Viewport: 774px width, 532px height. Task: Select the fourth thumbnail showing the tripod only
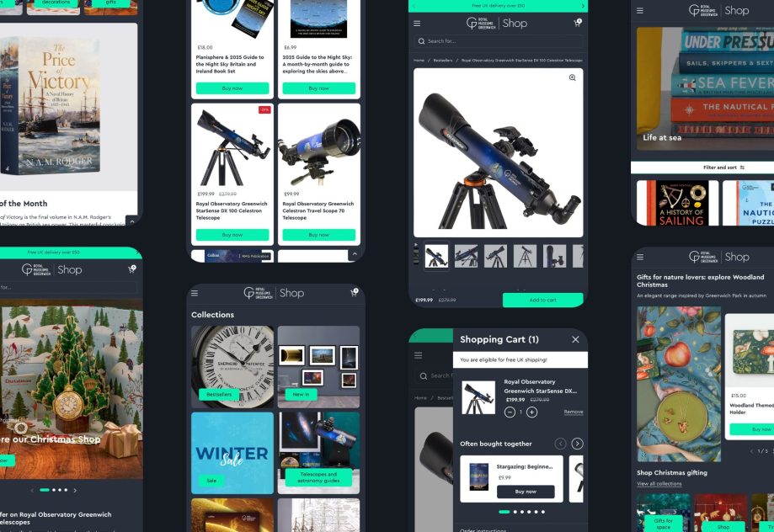525,256
